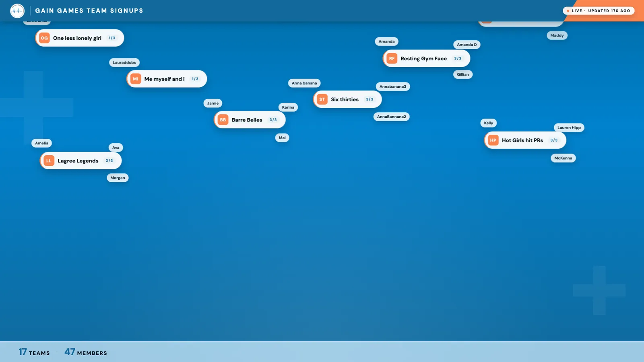Viewport: 644px width, 362px height.
Task: Open the Lagree Legends team card
Action: [x=80, y=161]
